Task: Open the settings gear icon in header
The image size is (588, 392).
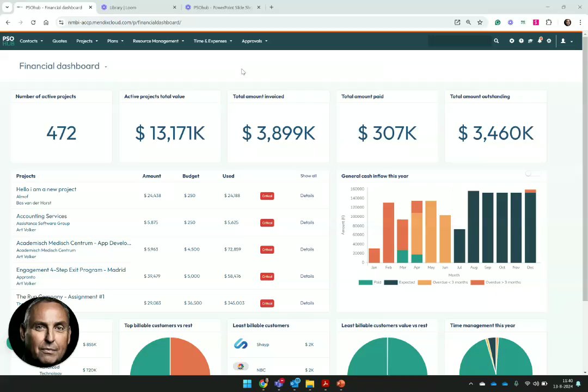Action: tap(549, 41)
